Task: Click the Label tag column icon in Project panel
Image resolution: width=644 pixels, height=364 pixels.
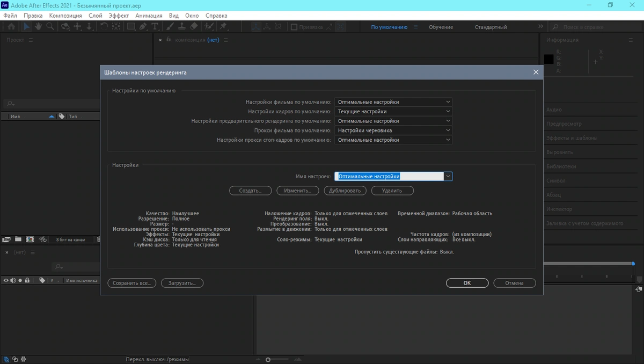Action: (x=61, y=116)
